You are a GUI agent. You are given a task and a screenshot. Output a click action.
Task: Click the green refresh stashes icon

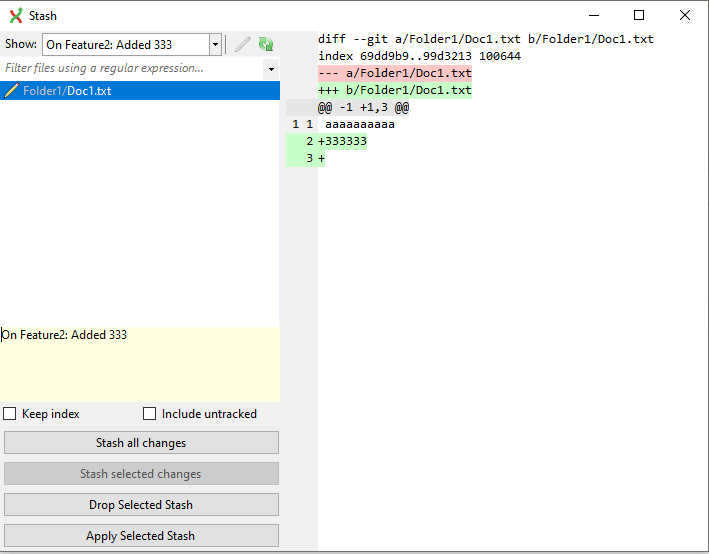[266, 44]
